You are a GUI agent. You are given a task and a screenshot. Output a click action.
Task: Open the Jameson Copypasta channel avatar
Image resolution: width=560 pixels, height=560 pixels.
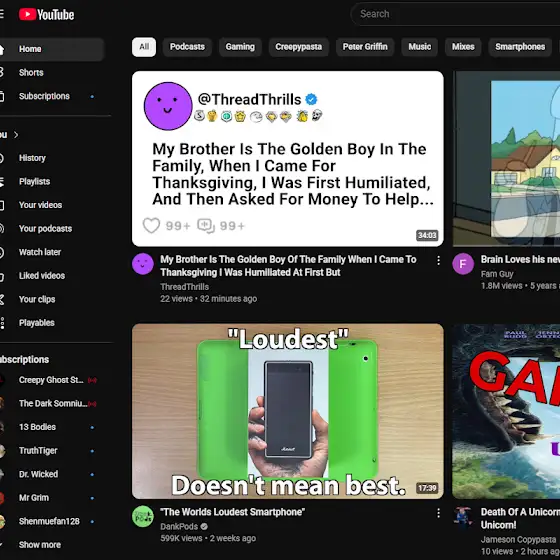click(463, 516)
